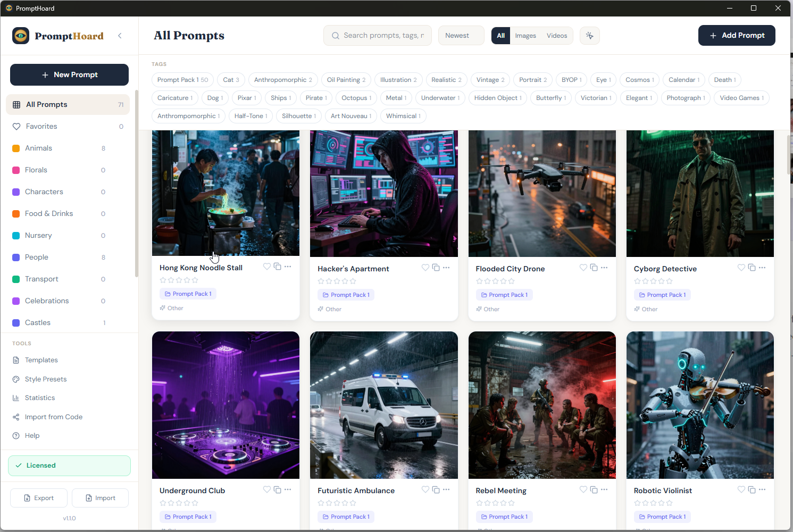Copy the Hong Kong Noodle Stall prompt

click(277, 267)
